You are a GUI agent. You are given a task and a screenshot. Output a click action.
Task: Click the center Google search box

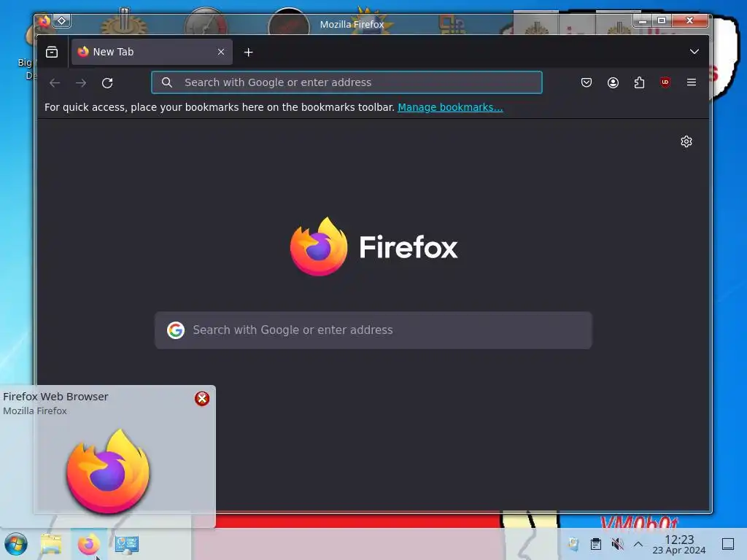click(x=373, y=330)
